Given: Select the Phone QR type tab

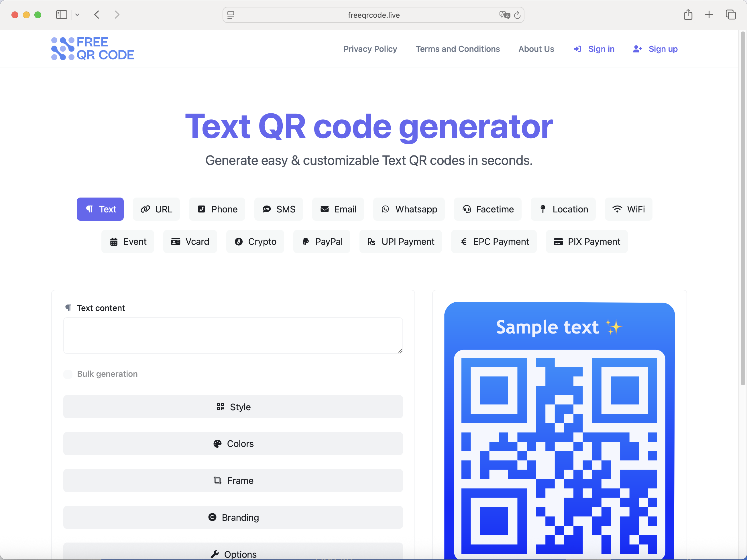Looking at the screenshot, I should pos(217,209).
